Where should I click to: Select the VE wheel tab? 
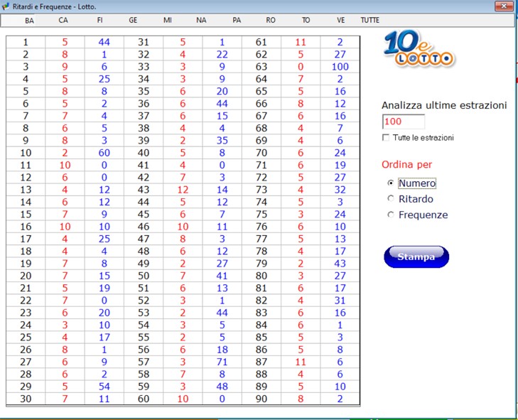[341, 20]
